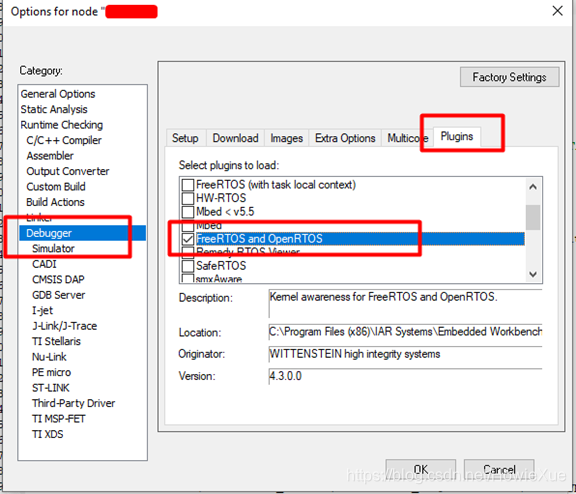Screen dimensions: 576x494
Task: Open CMSIS DAP category
Action: 58,280
